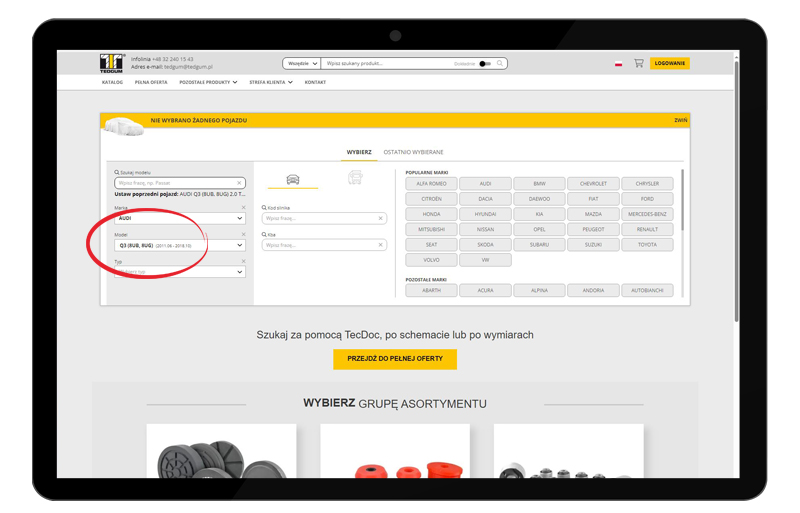The height and width of the screenshot is (513, 800).
Task: Open the red bushings product thumbnail
Action: coord(395,451)
